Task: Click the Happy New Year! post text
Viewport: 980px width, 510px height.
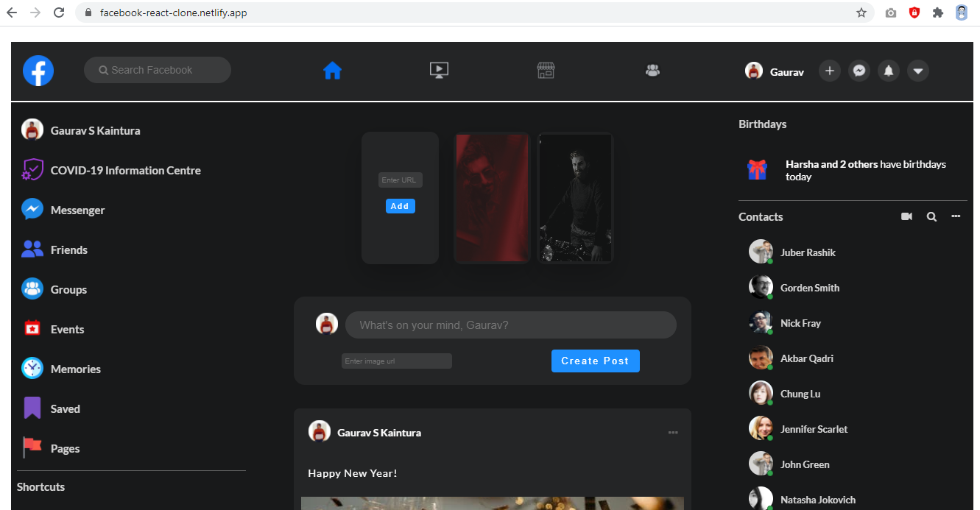Action: coord(353,473)
